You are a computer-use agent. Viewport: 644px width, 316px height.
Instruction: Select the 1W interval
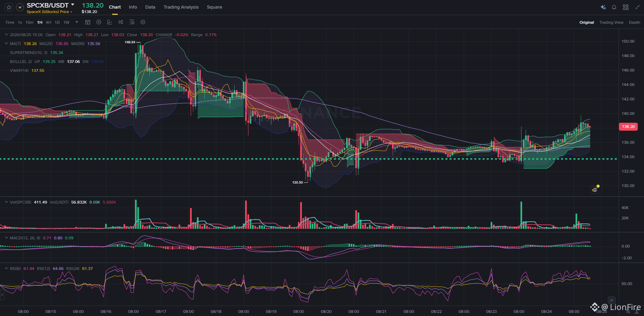click(x=66, y=22)
